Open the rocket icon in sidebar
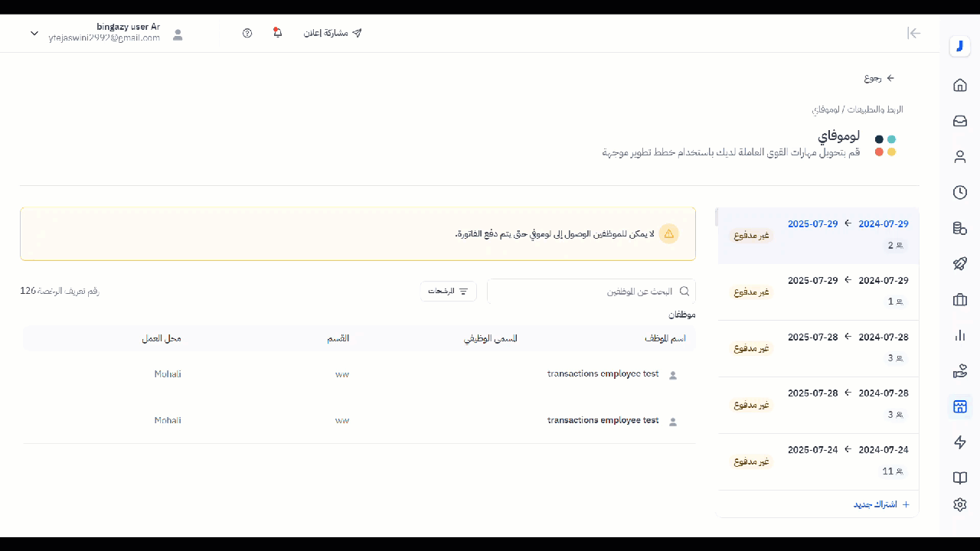The height and width of the screenshot is (551, 980). (960, 264)
